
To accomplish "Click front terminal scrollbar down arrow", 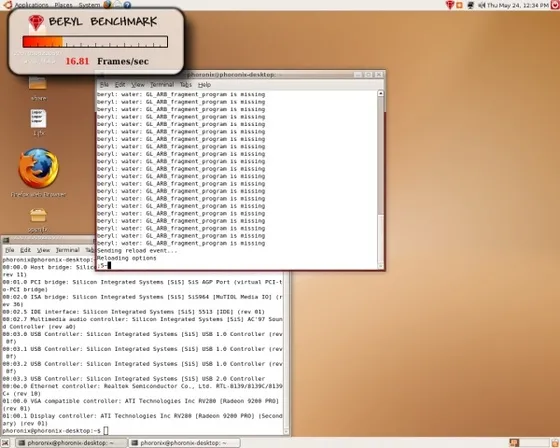I will [381, 266].
